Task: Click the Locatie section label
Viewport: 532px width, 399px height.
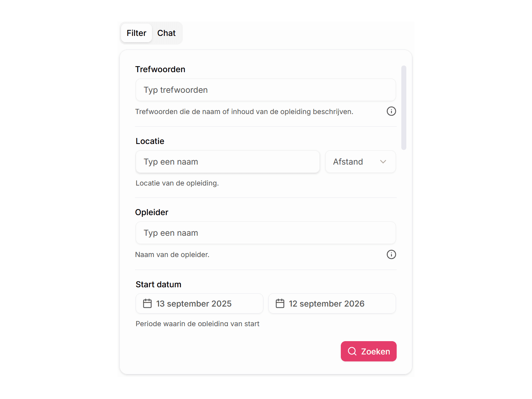Action: point(150,141)
